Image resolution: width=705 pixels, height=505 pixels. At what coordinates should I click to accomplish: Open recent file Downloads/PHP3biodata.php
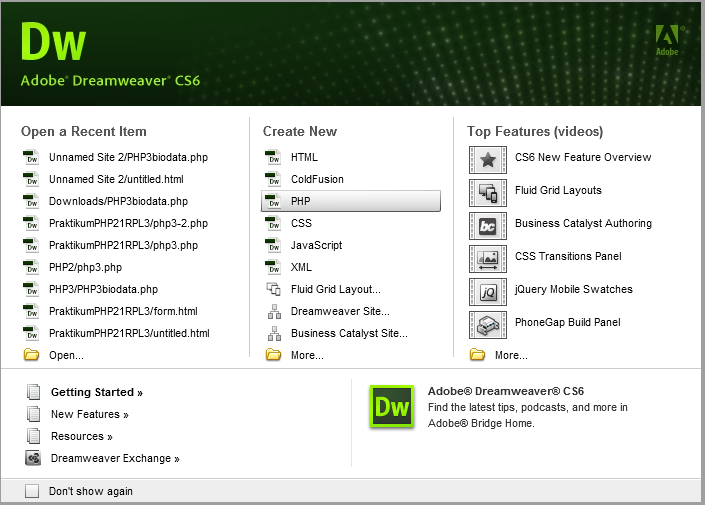pos(119,201)
